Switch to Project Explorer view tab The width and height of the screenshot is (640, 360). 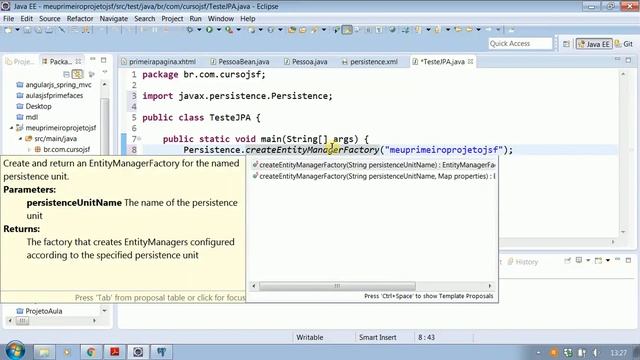click(20, 62)
